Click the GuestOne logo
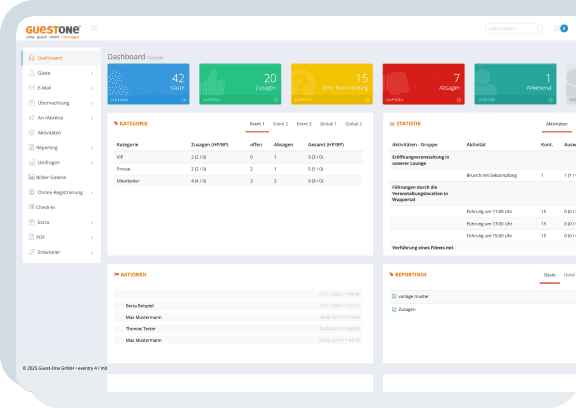Screen dimensions: 576x408 53,32
